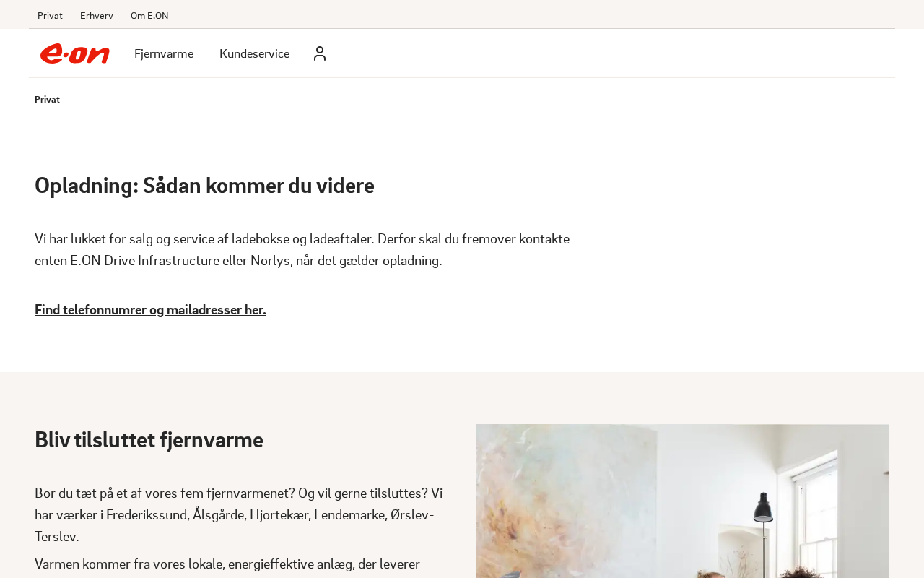This screenshot has height=578, width=924.
Task: Click the Privat breadcrumb link
Action: tap(47, 100)
